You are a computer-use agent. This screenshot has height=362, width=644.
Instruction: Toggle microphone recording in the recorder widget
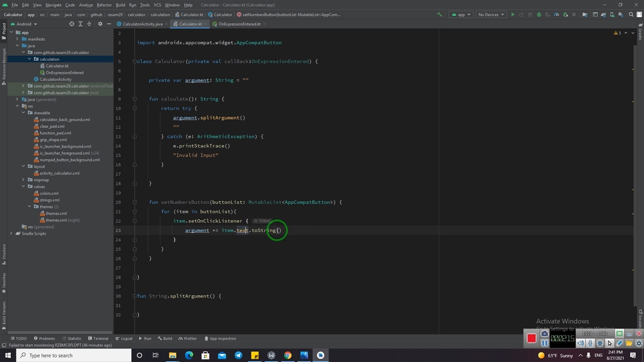tap(590, 343)
